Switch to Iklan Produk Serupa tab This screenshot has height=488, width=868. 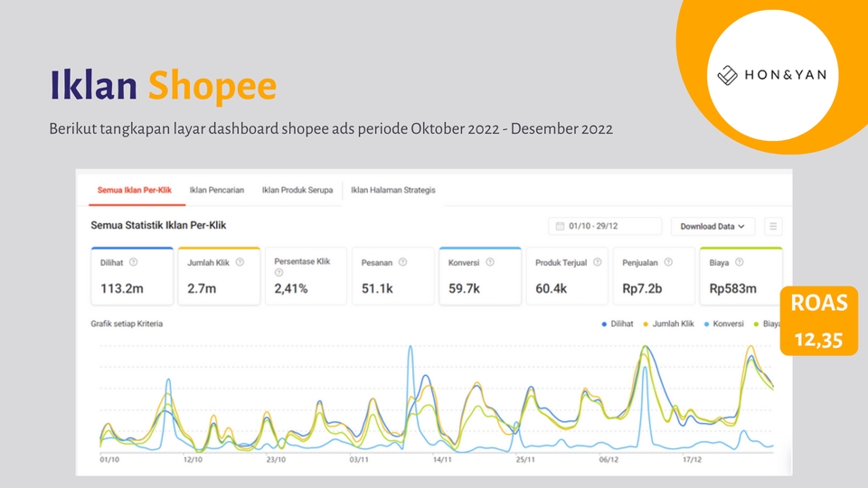click(297, 191)
